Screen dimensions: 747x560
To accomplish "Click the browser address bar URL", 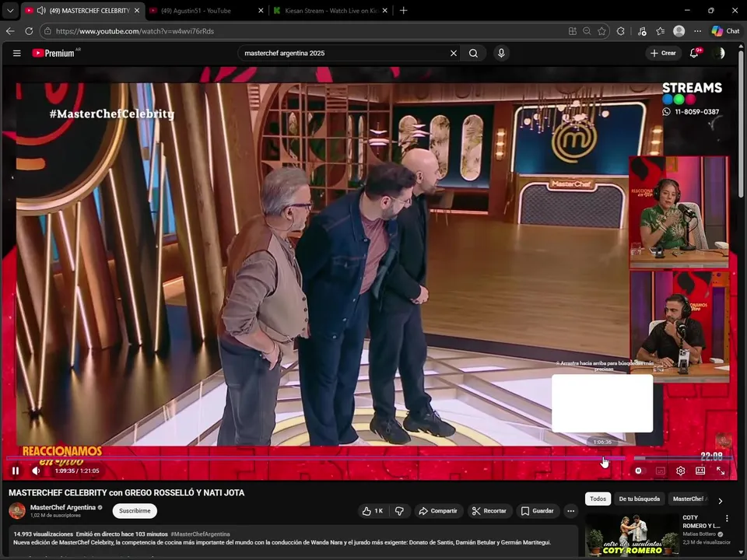I will 135,31.
